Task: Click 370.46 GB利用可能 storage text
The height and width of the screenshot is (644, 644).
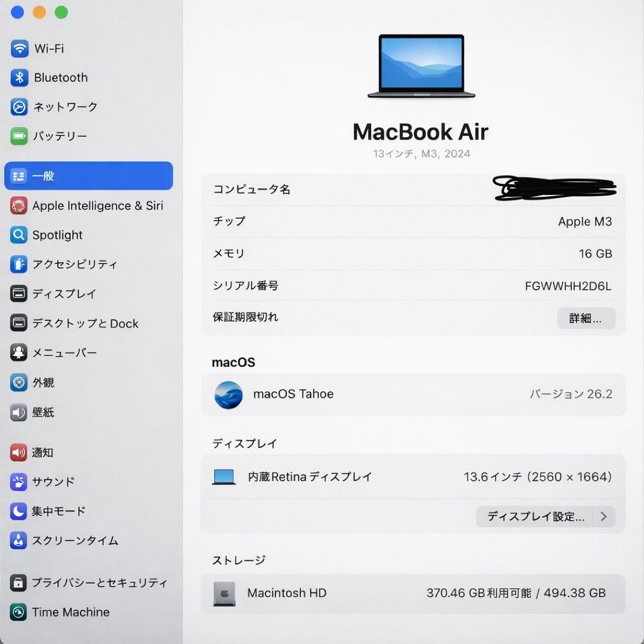Action: click(x=478, y=593)
